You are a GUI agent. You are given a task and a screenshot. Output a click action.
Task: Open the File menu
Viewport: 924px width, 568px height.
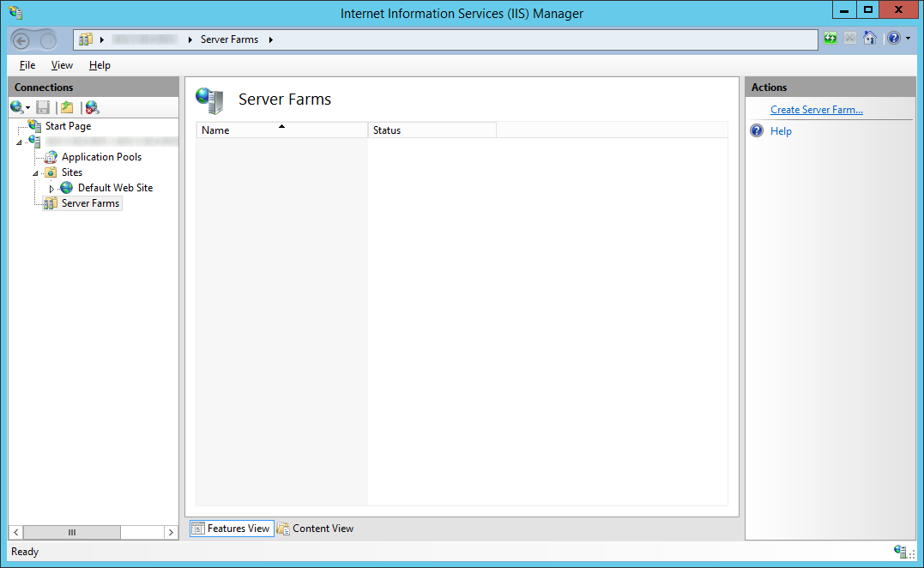pyautogui.click(x=27, y=65)
